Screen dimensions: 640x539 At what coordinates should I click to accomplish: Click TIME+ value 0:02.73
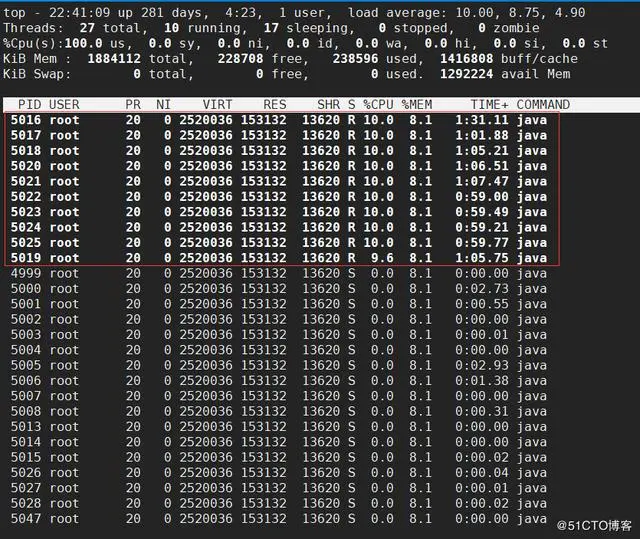482,288
